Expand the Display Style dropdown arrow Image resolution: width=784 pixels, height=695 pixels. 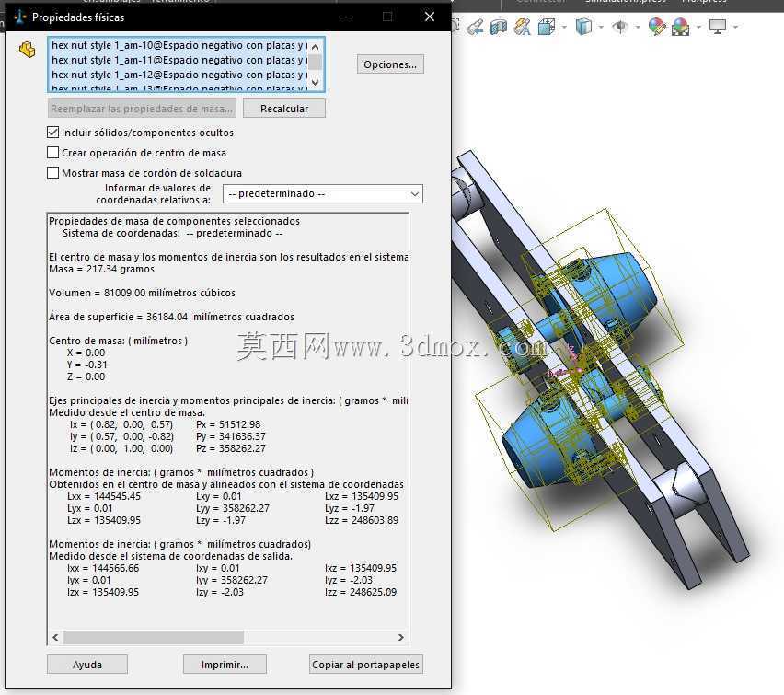tap(601, 27)
